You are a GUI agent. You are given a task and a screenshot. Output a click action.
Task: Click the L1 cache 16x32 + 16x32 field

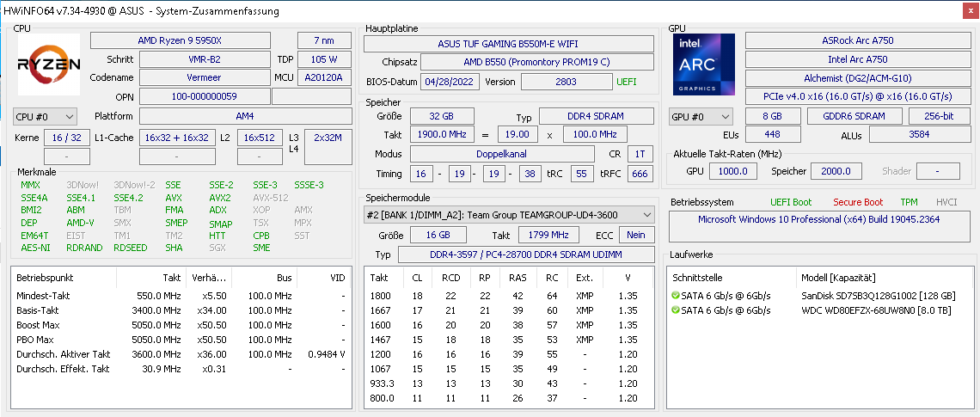click(x=177, y=138)
